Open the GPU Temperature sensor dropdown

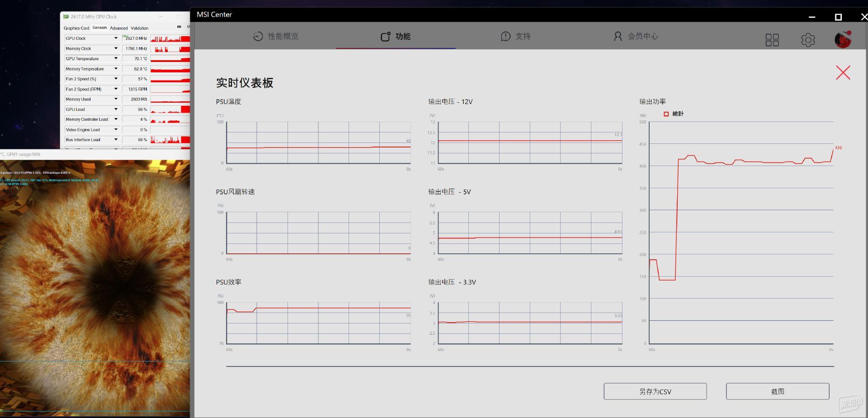(x=116, y=59)
